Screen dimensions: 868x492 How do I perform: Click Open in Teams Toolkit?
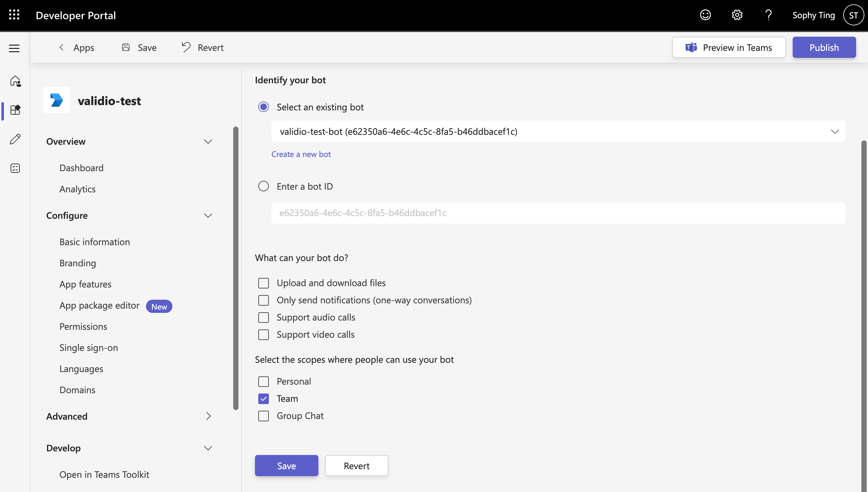(x=104, y=474)
